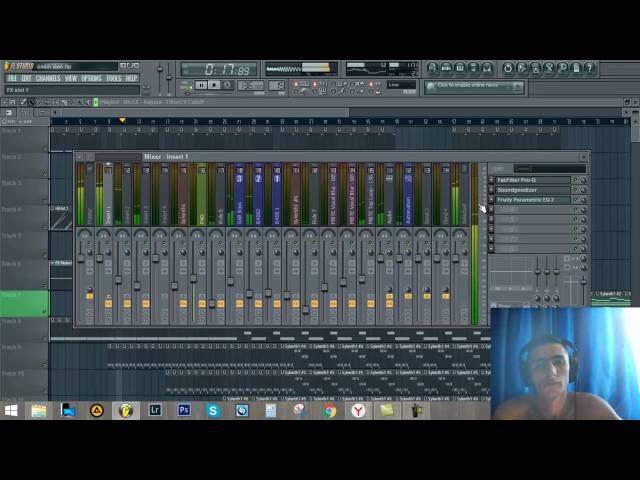Click the fifth view shortcut icon
The height and width of the screenshot is (480, 640).
pos(487,68)
